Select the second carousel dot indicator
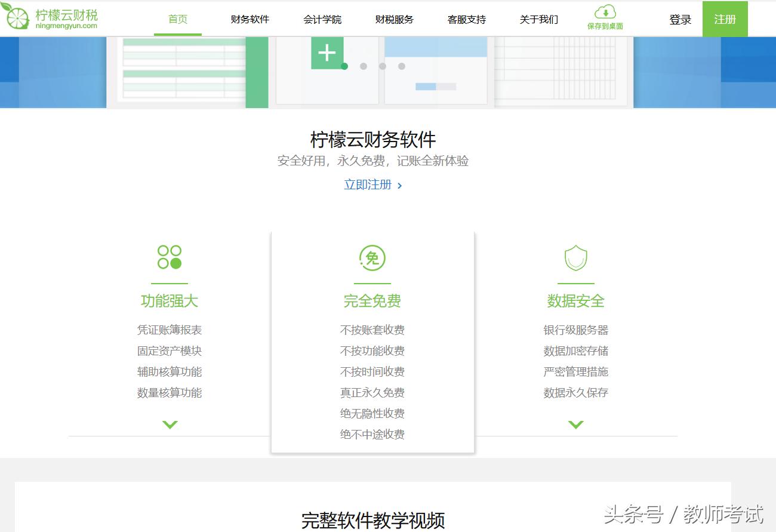The height and width of the screenshot is (532, 776). [364, 66]
